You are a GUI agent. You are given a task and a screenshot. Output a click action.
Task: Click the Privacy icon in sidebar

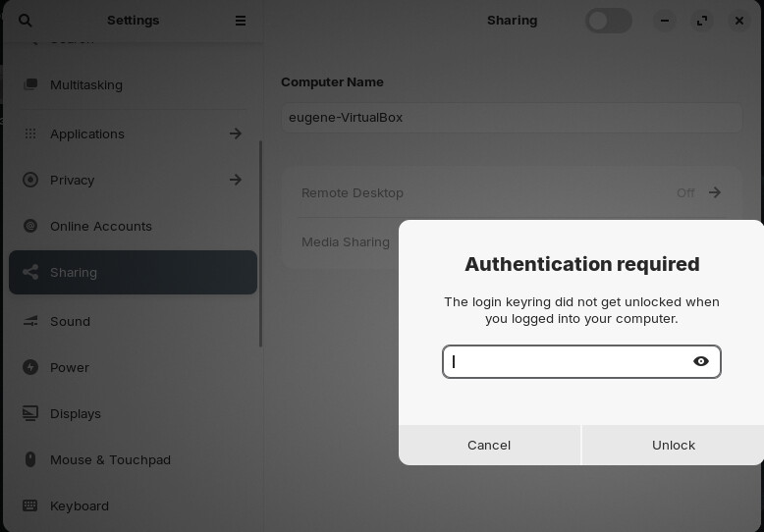30,180
